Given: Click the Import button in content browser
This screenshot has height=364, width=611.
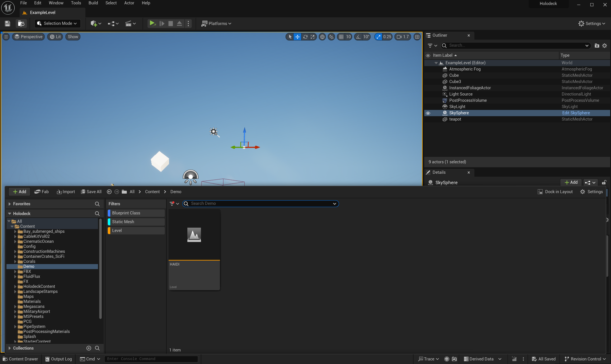Looking at the screenshot, I should (66, 191).
